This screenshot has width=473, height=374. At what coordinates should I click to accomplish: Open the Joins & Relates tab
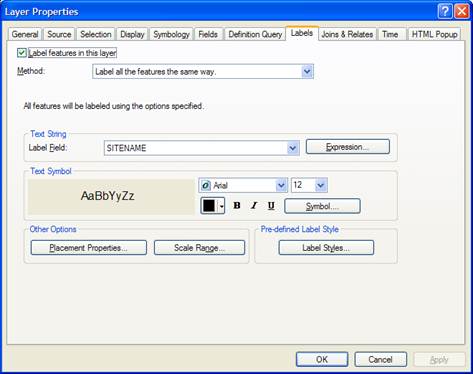(x=347, y=34)
